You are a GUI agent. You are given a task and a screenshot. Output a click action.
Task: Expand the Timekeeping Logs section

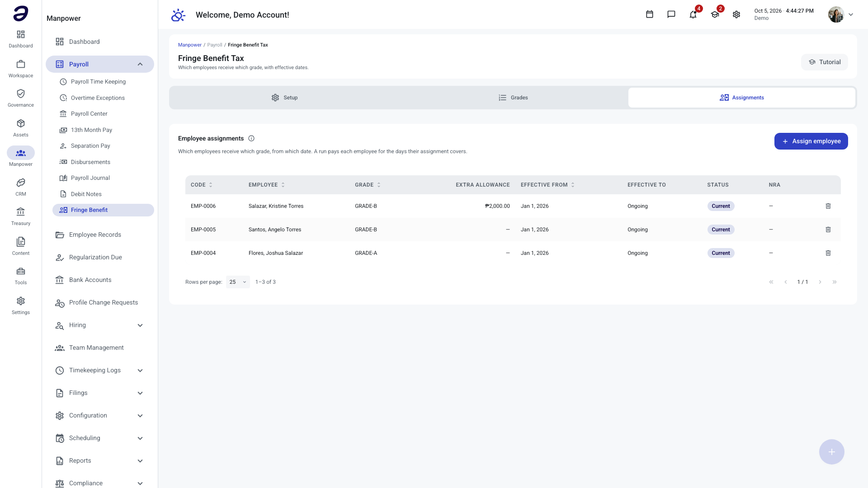click(140, 371)
